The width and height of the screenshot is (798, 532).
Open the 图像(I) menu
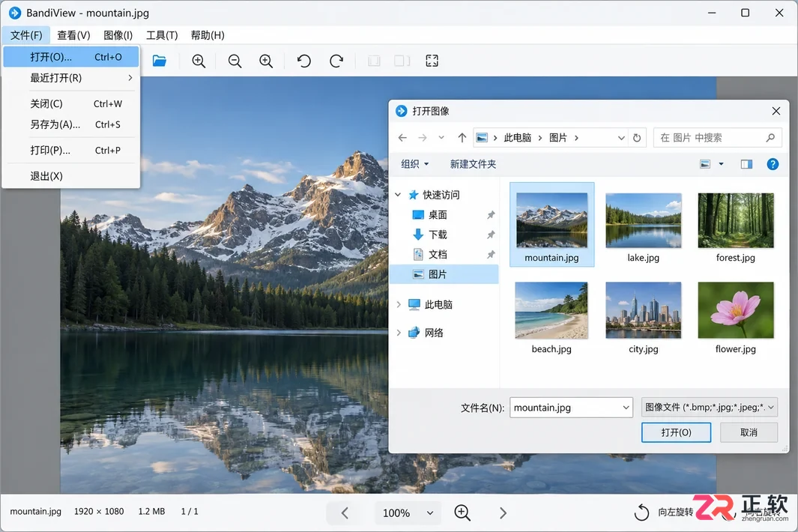pos(118,35)
